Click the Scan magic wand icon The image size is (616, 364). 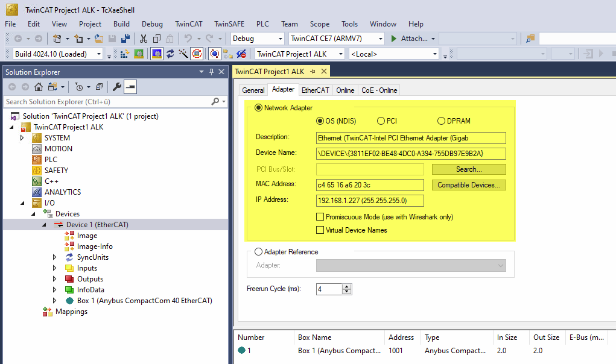(x=183, y=54)
